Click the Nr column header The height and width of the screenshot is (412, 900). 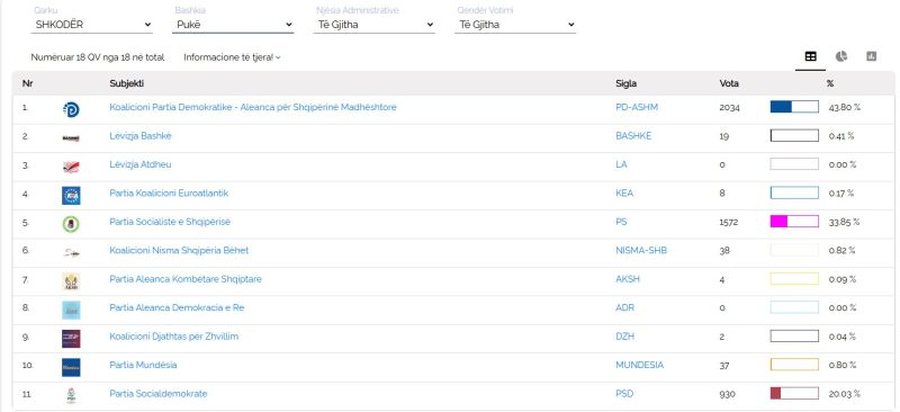(x=28, y=84)
